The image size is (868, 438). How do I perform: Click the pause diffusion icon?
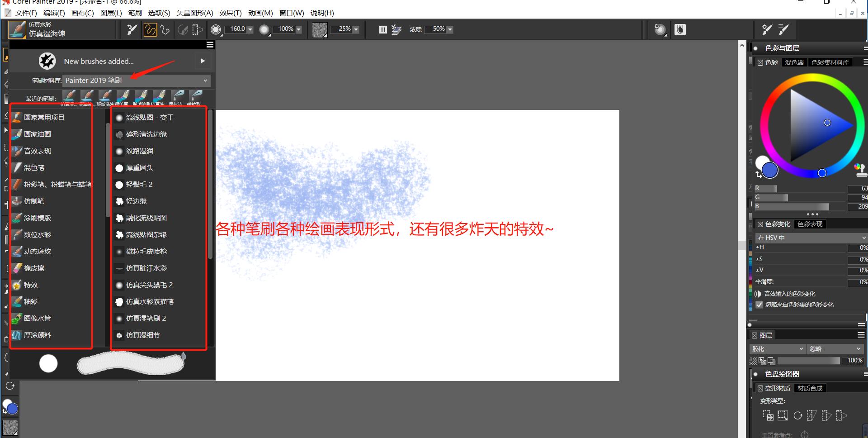pos(383,30)
